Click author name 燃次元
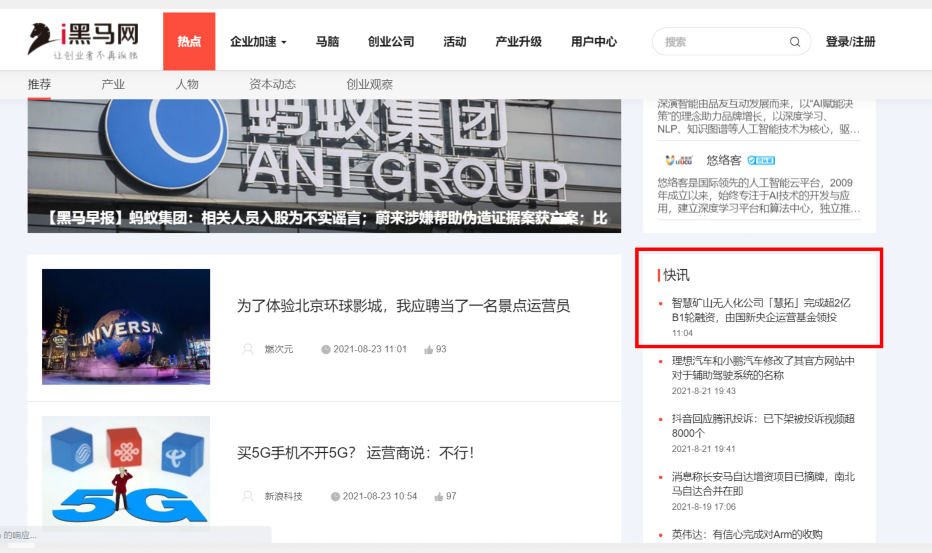Viewport: 932px width, 553px height. pyautogui.click(x=279, y=350)
